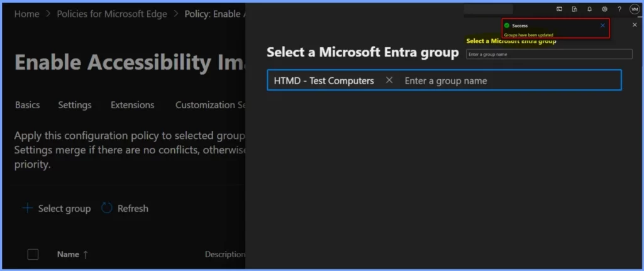Viewport: 644px width, 271px height.
Task: Open the notifications bell
Action: pos(589,9)
